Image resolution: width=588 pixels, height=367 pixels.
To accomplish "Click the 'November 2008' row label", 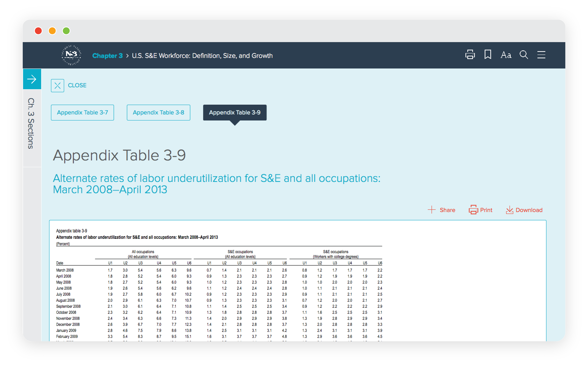I will pos(68,318).
